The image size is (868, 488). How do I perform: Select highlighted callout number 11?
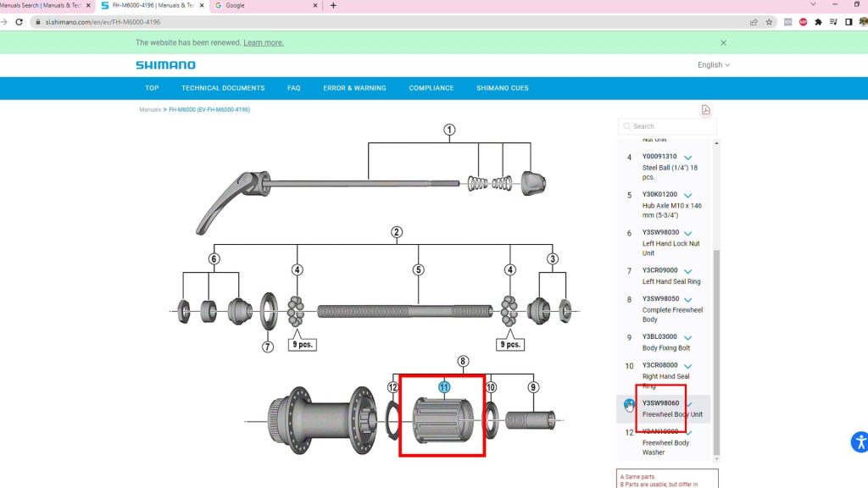[444, 388]
